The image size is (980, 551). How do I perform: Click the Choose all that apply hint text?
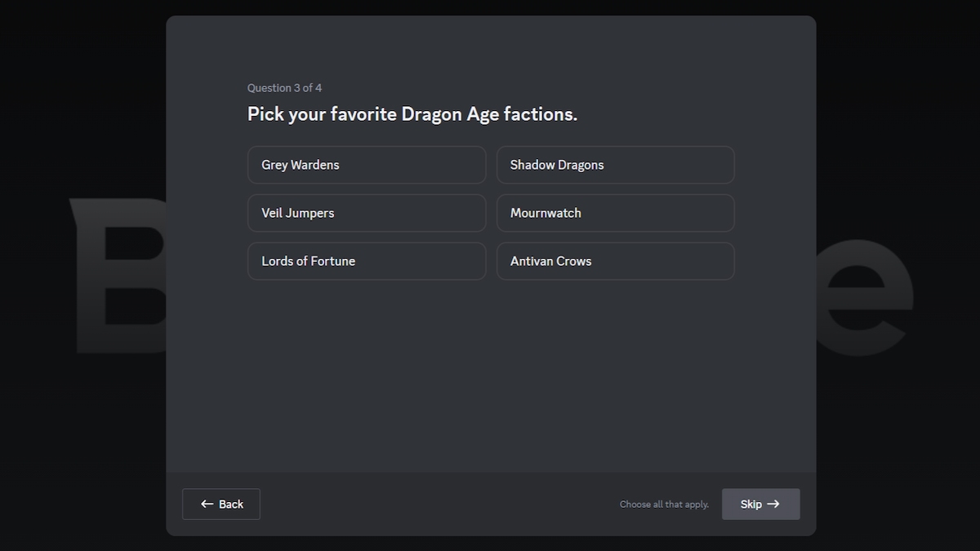tap(664, 504)
